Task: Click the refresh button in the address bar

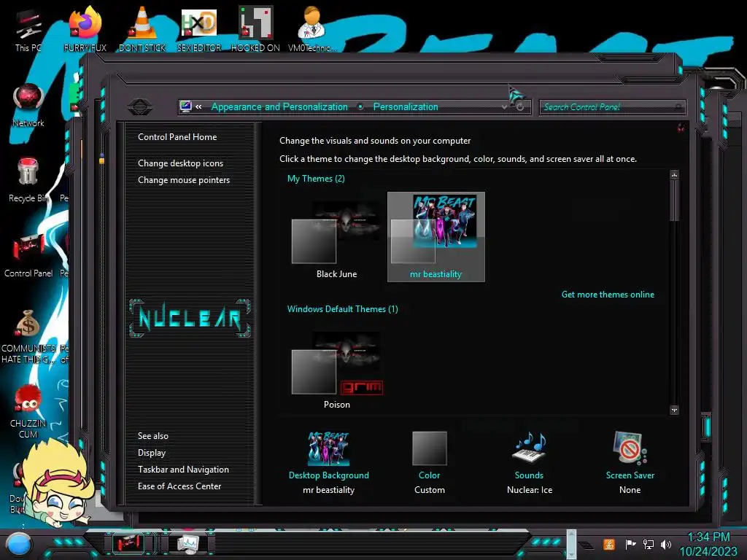Action: pyautogui.click(x=520, y=107)
